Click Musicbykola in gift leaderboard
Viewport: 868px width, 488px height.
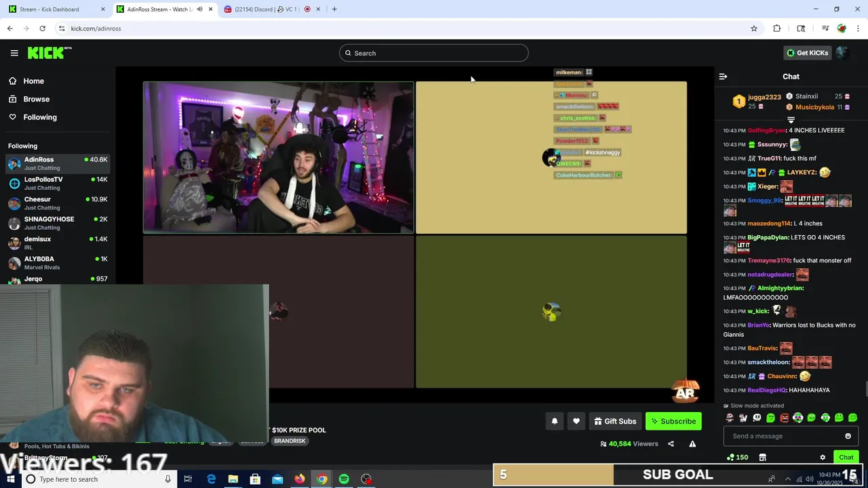click(x=814, y=107)
